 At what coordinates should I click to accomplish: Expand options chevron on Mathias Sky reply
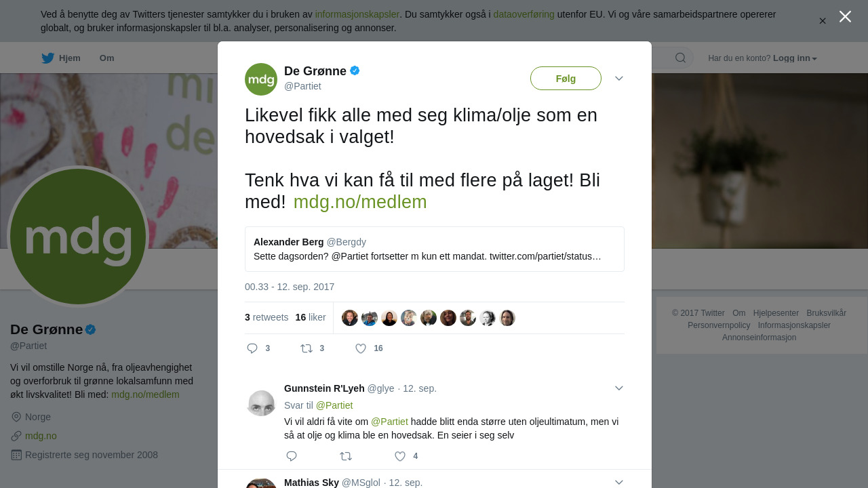click(619, 483)
